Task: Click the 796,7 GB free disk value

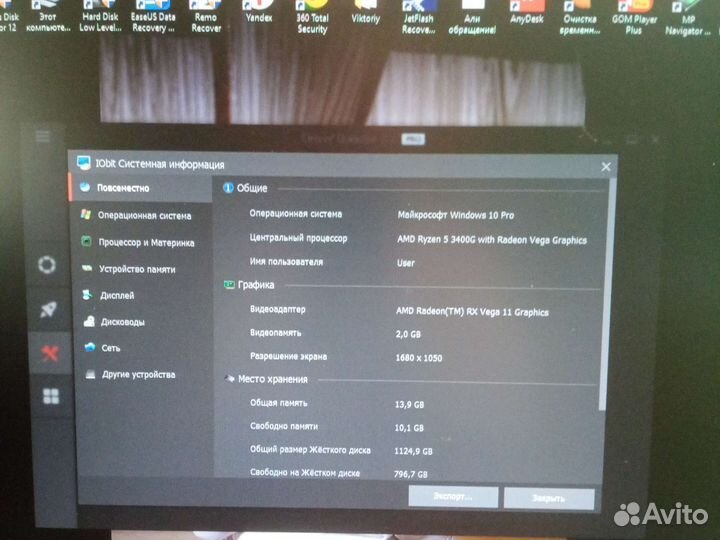Action: point(410,474)
